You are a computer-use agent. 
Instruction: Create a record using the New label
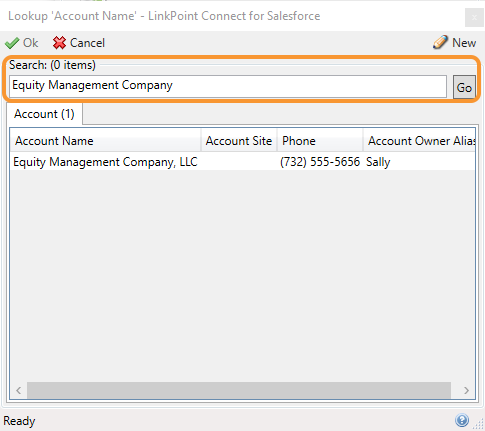(x=464, y=43)
